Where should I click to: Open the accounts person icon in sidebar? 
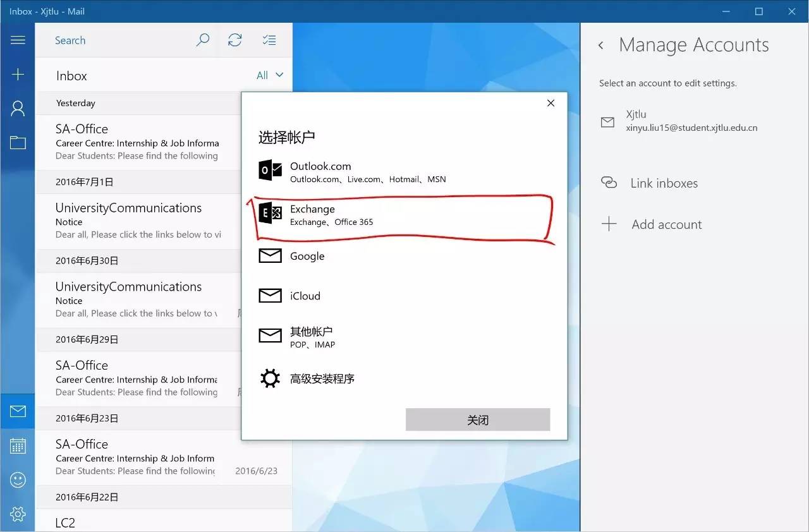click(x=18, y=109)
